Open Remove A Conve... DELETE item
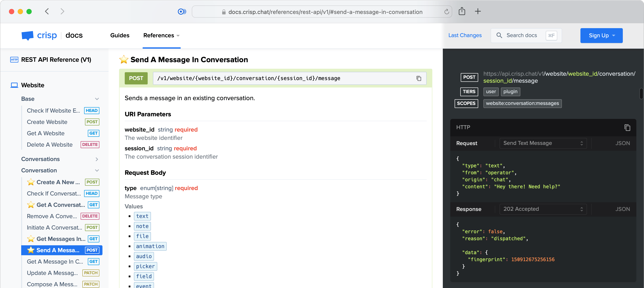The image size is (644, 288). 63,216
